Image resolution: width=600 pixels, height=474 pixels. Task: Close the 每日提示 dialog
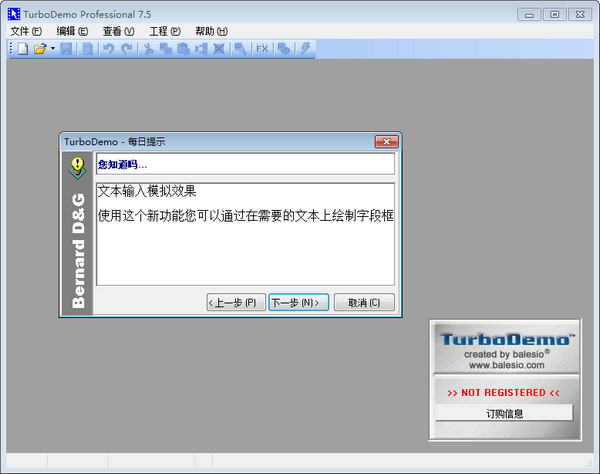pos(386,142)
